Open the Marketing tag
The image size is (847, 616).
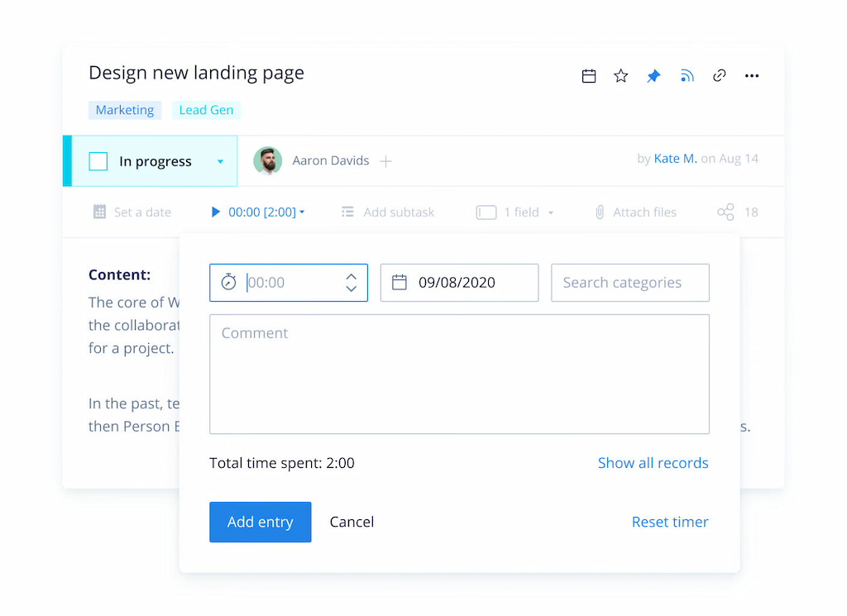click(124, 109)
